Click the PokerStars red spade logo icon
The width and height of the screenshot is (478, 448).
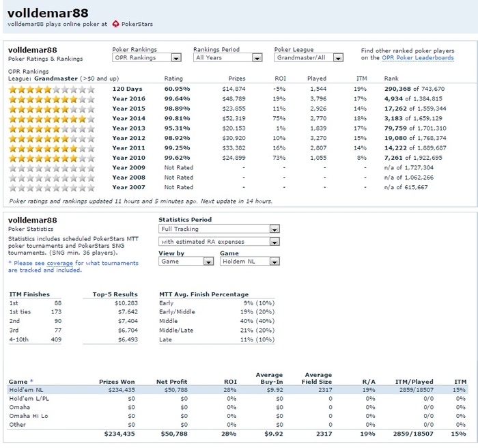115,24
